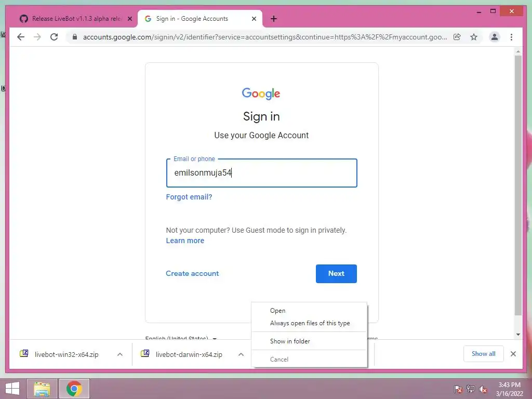The height and width of the screenshot is (399, 532).
Task: Close the downloads shelf bar
Action: pos(513,354)
